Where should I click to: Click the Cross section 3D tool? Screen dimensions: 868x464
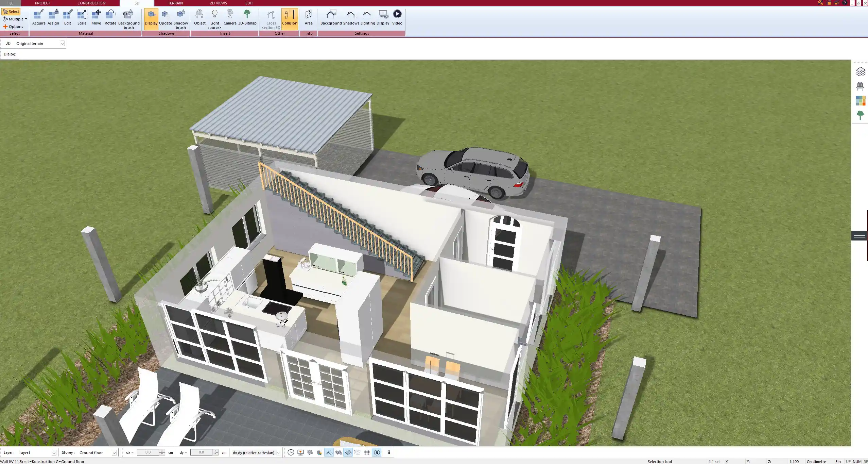(x=271, y=19)
